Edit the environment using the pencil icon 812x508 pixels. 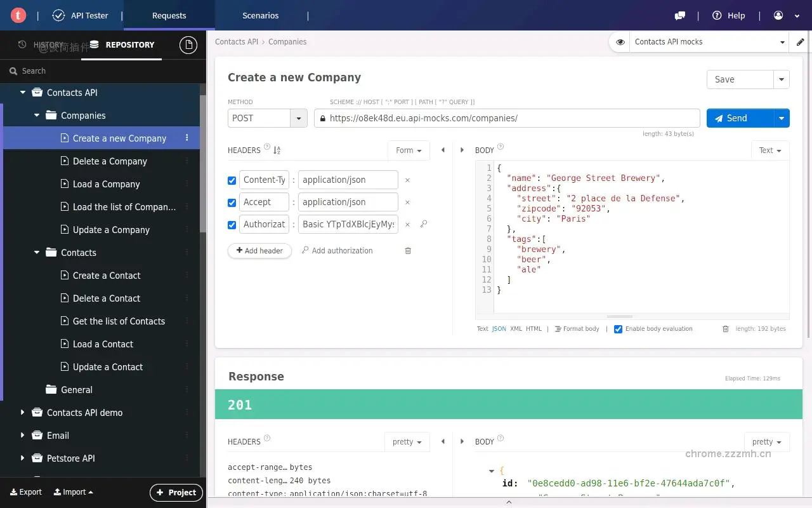801,41
